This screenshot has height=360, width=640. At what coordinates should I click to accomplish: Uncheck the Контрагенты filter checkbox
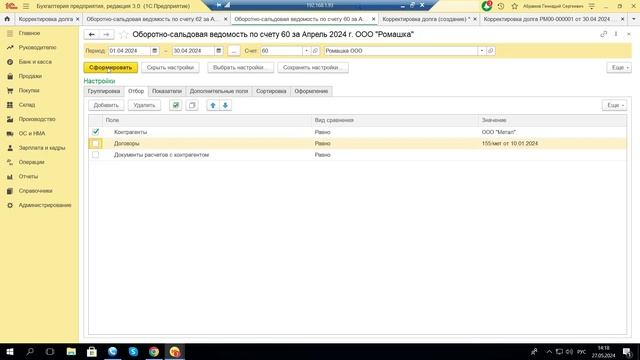pyautogui.click(x=96, y=132)
